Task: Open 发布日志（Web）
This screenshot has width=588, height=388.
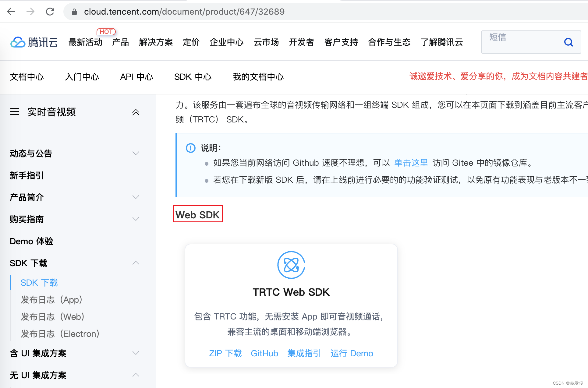Action: 52,317
